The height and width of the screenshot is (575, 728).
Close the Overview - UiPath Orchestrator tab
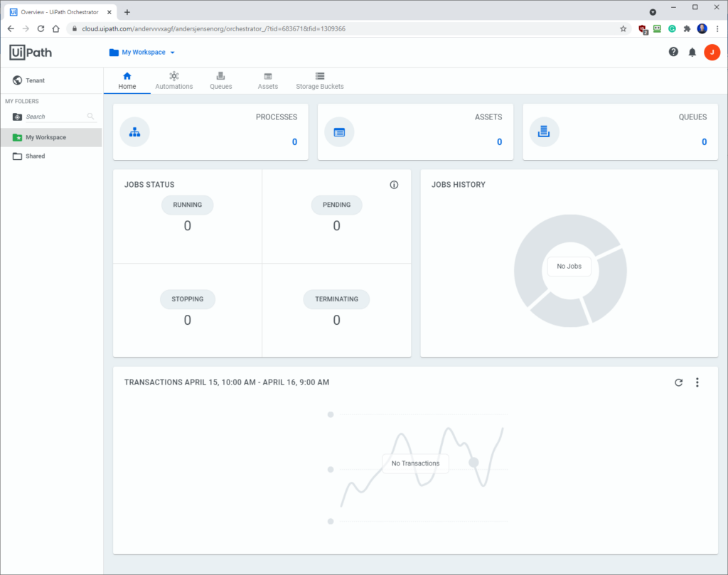(109, 12)
